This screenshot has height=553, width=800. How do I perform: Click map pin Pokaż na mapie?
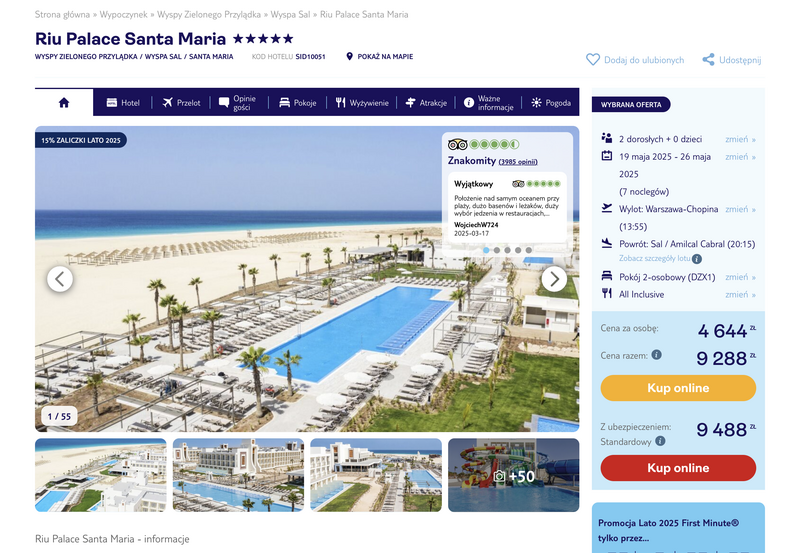tap(349, 57)
